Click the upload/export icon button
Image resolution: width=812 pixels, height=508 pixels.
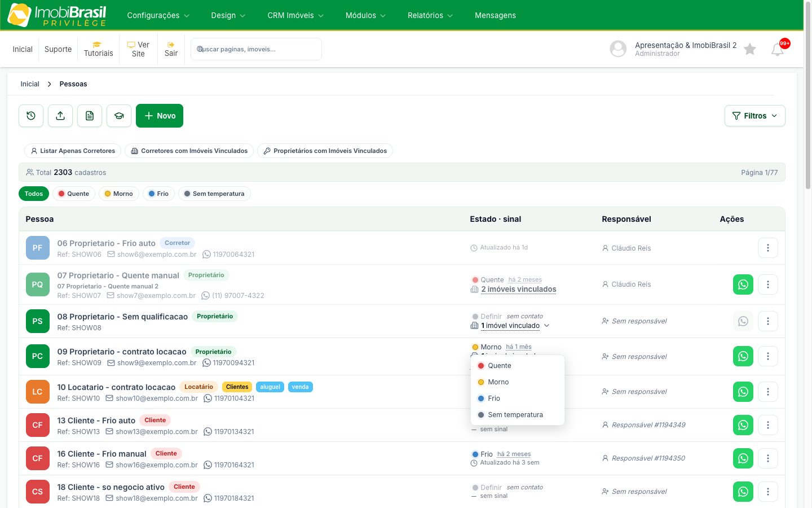[60, 116]
